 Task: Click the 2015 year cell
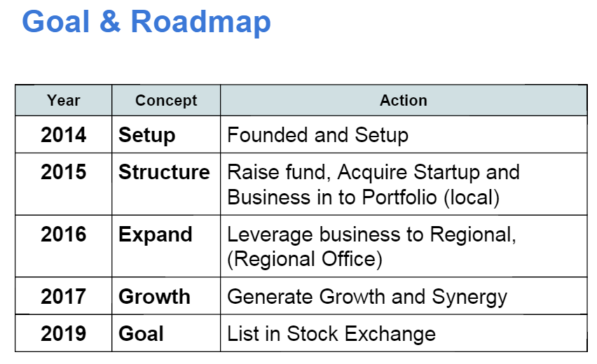pos(64,184)
